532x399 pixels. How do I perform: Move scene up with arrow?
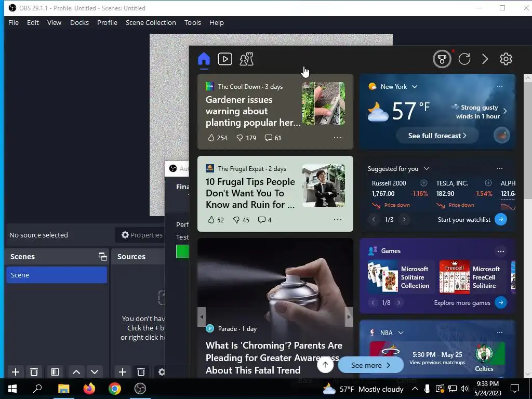coord(76,372)
